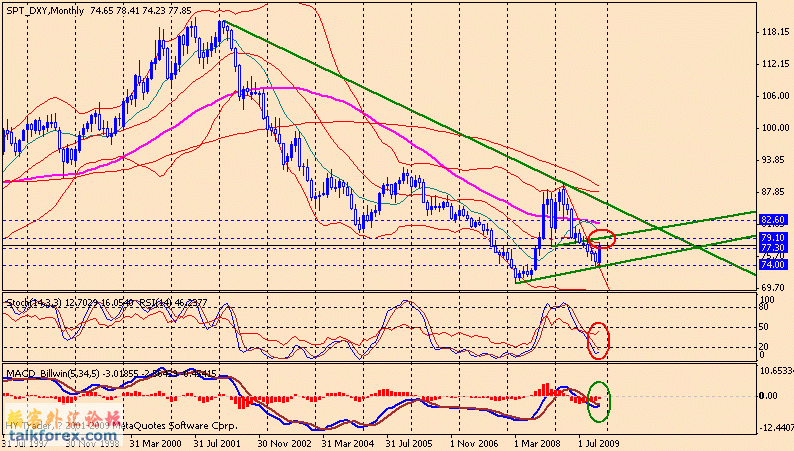Select the 93.85 price axis label
The height and width of the screenshot is (451, 794).
(773, 160)
